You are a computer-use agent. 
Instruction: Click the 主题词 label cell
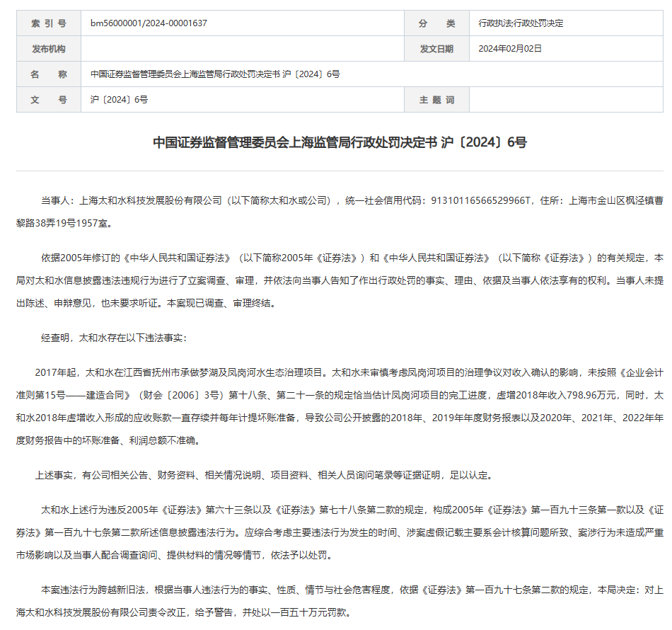(436, 100)
